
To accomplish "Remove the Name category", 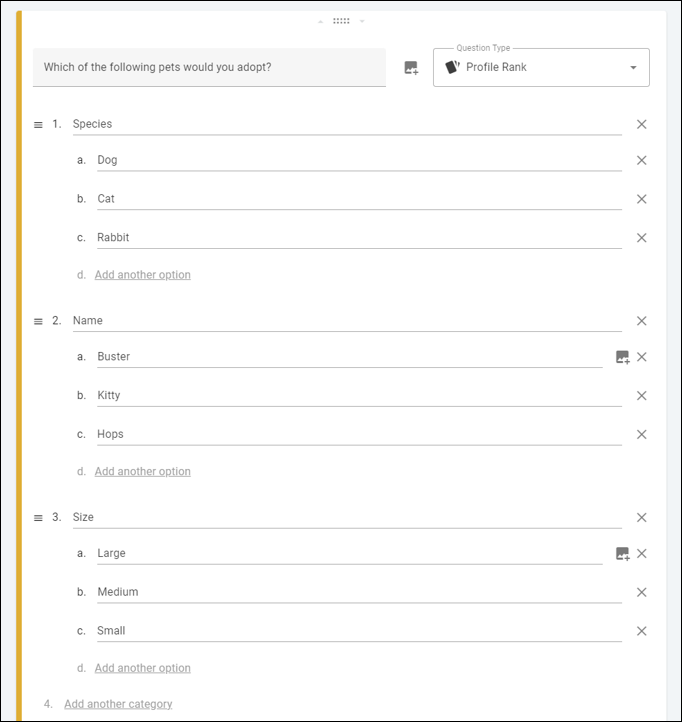I will click(x=641, y=321).
